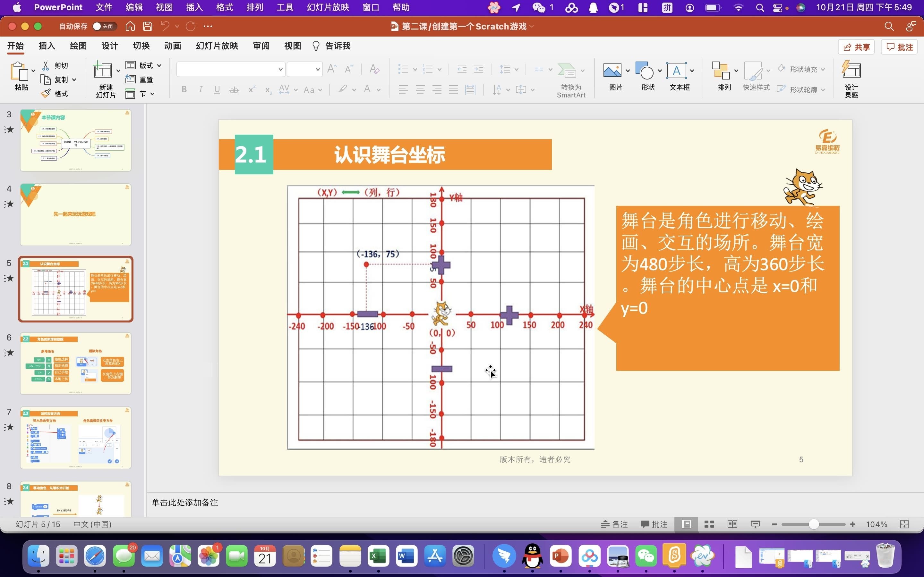Click the 批注 comments button top right

(x=899, y=47)
